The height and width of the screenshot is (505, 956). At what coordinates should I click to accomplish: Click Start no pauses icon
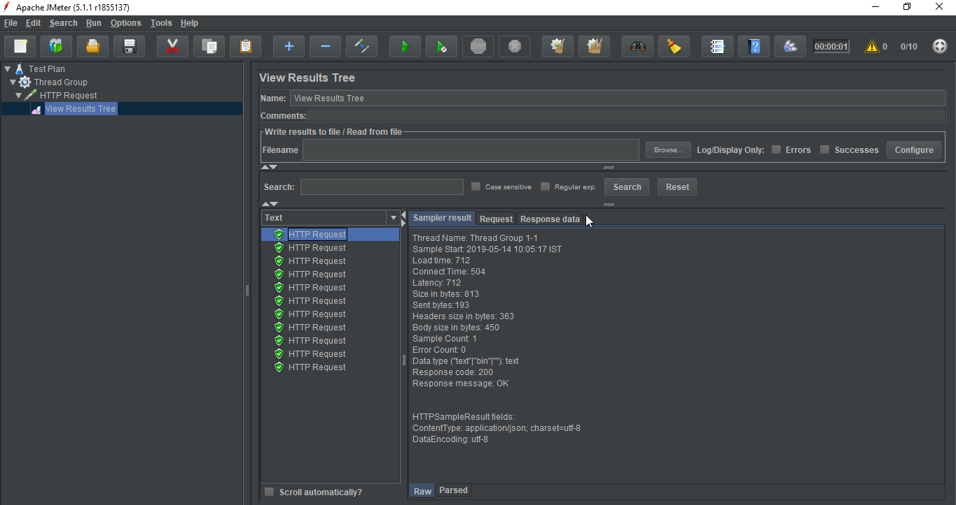[441, 46]
